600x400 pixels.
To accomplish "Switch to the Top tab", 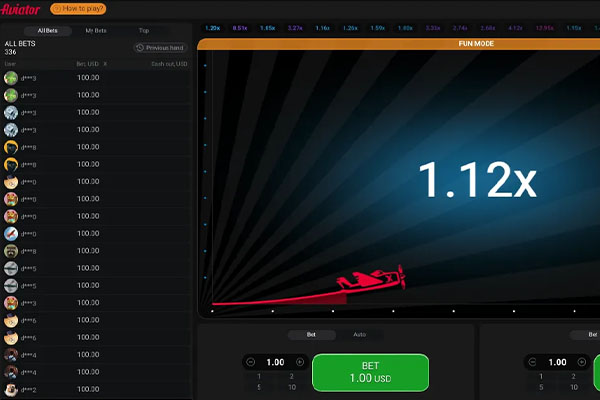I will tap(144, 31).
